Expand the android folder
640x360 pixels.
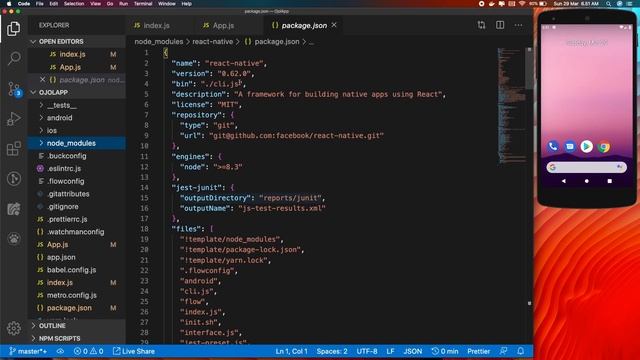pos(77,118)
